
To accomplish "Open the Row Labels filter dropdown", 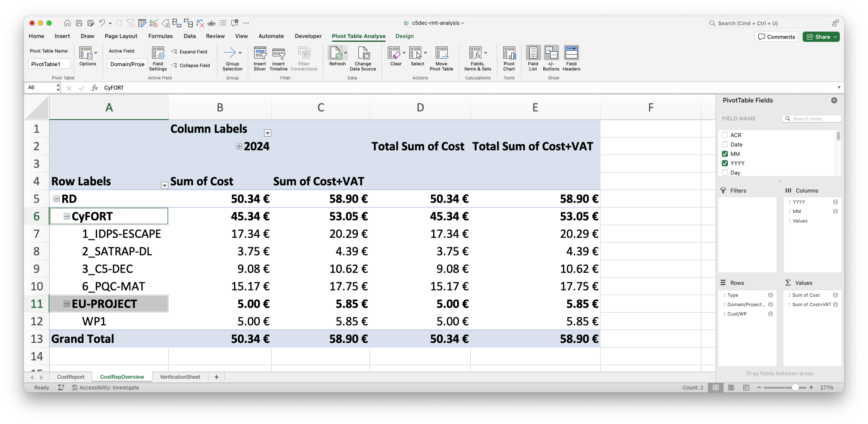I will coord(164,186).
